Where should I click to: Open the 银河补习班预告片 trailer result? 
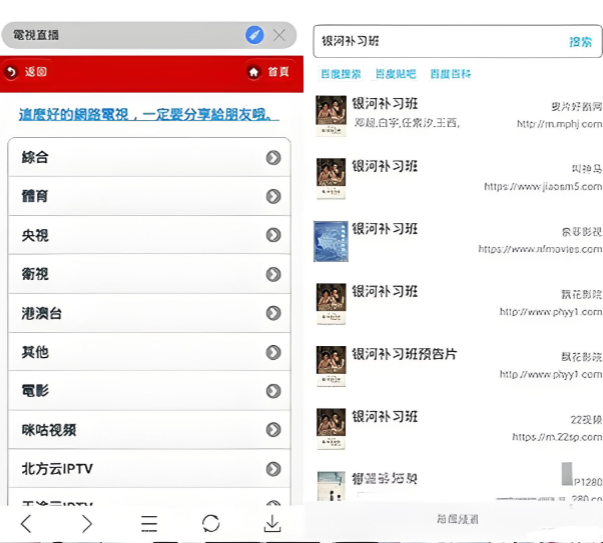coord(405,354)
